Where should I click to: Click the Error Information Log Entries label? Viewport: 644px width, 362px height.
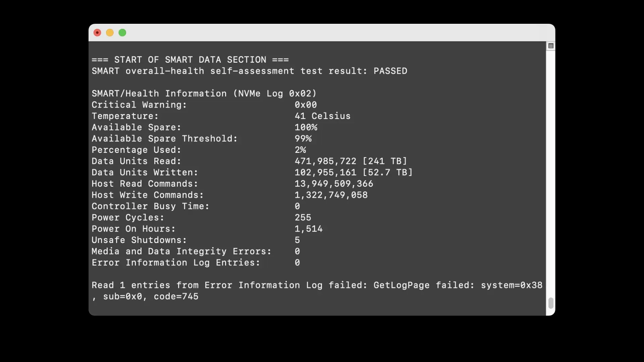click(x=176, y=263)
